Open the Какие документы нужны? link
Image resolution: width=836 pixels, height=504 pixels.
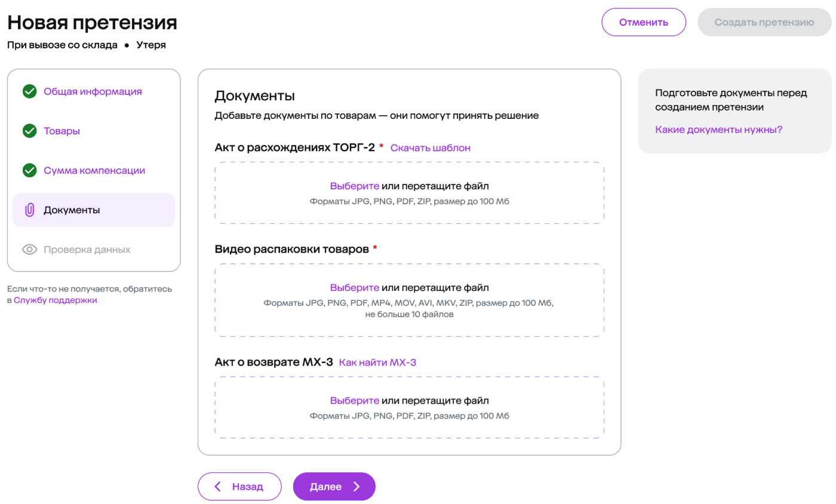point(719,130)
